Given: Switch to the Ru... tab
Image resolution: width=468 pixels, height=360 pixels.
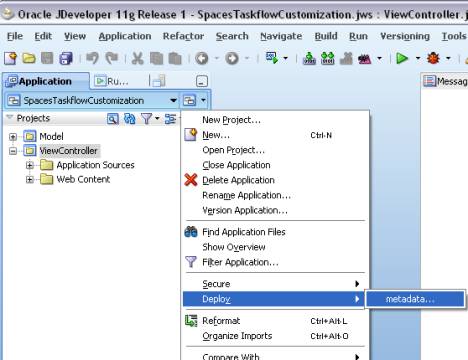Looking at the screenshot, I should [x=112, y=81].
